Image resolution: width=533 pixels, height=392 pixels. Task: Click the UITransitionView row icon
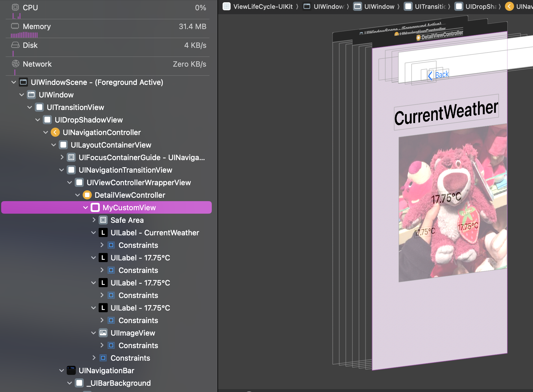(39, 107)
